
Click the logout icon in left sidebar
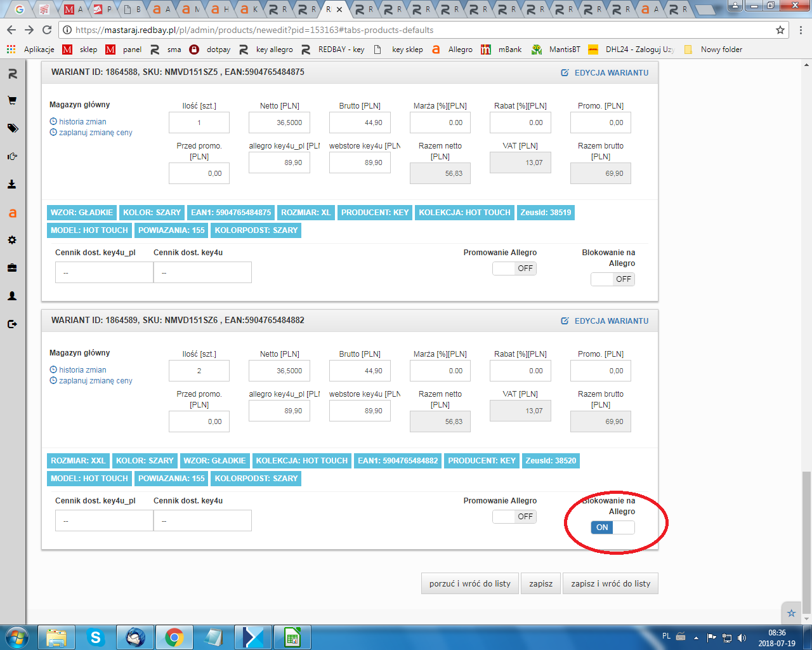(x=12, y=324)
